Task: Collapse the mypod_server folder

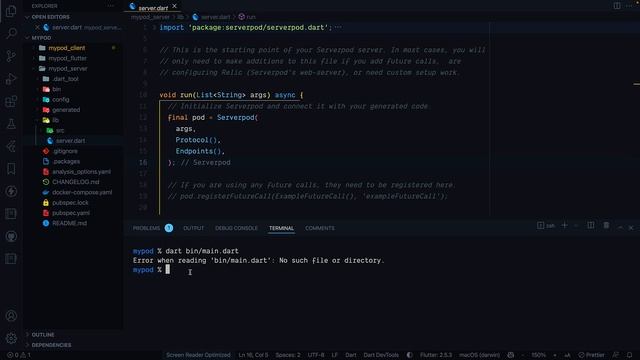Action: [x=68, y=69]
